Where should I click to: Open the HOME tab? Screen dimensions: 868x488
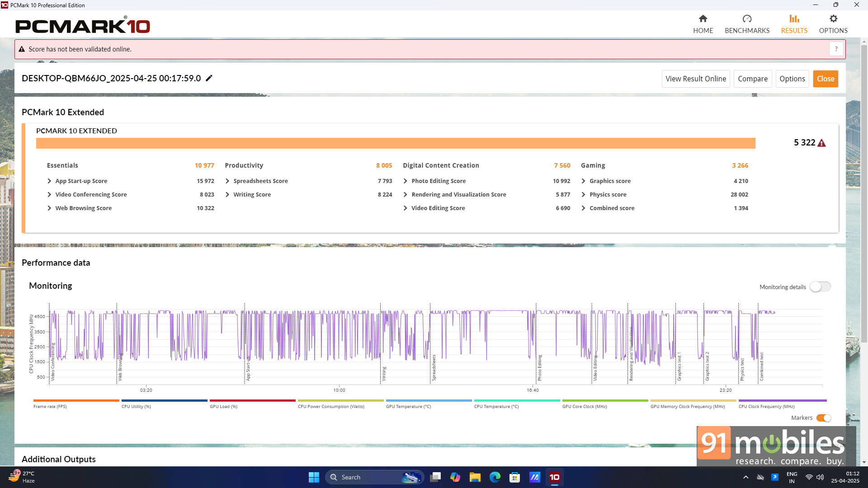703,24
